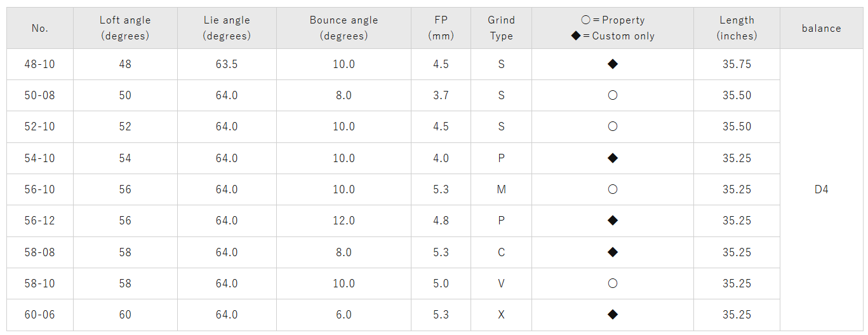Click the diamond marker in the 54-10 row
This screenshot has height=335, width=868.
[613, 158]
